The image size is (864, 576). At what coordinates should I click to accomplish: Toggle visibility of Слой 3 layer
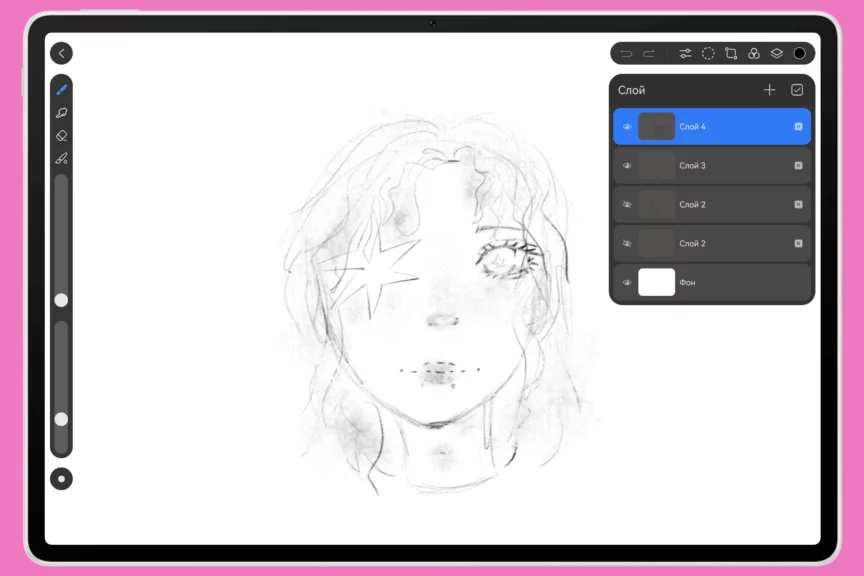627,166
